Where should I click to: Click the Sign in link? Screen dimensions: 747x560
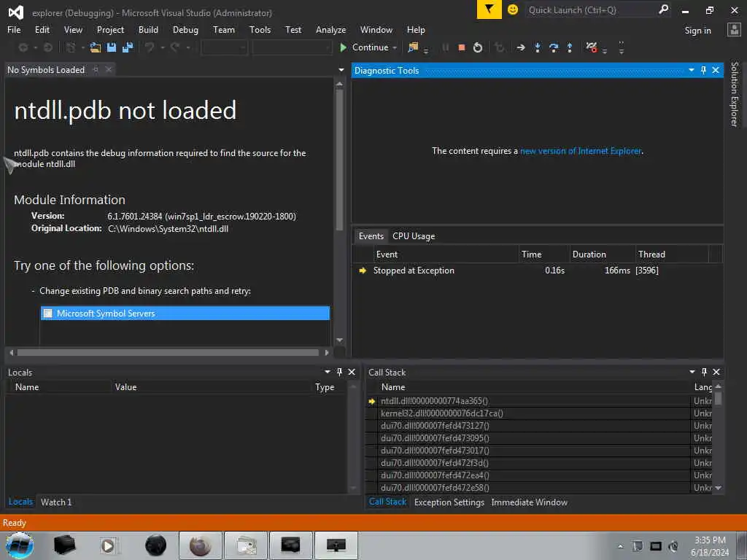click(x=697, y=31)
